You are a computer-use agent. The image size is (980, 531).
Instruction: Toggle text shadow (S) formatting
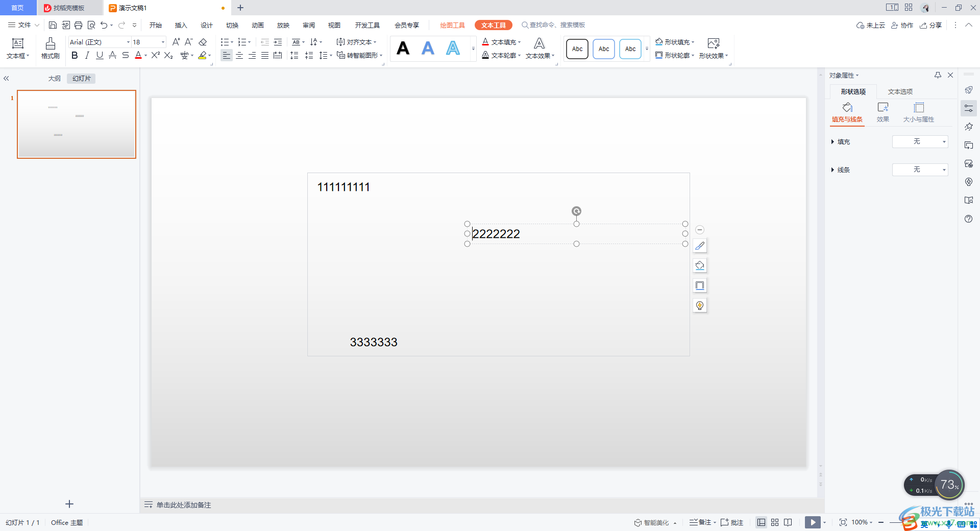126,55
